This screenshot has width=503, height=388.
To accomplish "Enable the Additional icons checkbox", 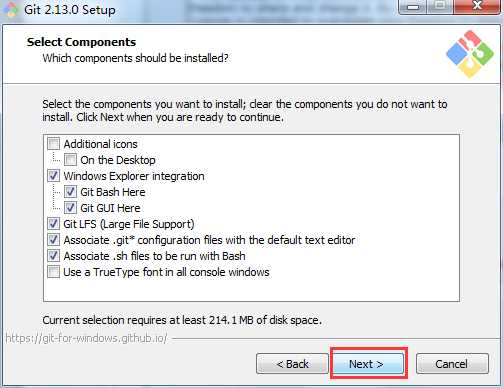I will (x=53, y=144).
